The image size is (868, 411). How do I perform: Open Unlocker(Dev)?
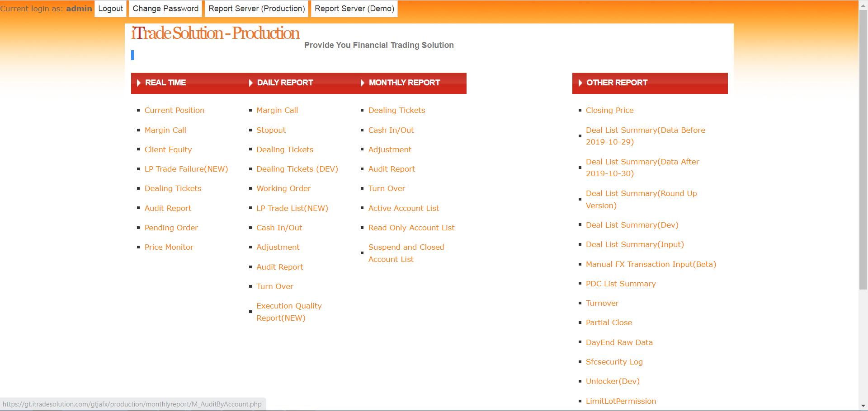[x=613, y=381]
